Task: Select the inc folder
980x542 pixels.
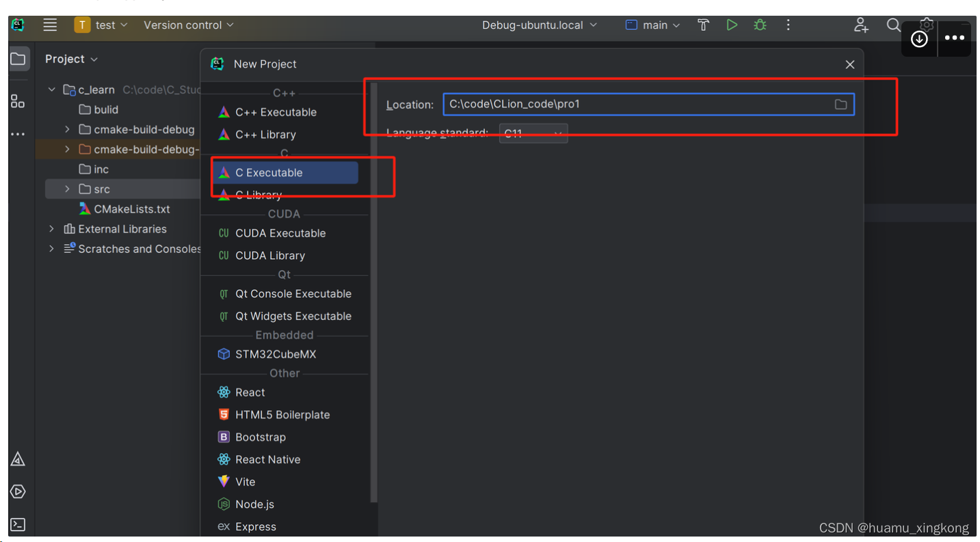Action: pyautogui.click(x=94, y=170)
